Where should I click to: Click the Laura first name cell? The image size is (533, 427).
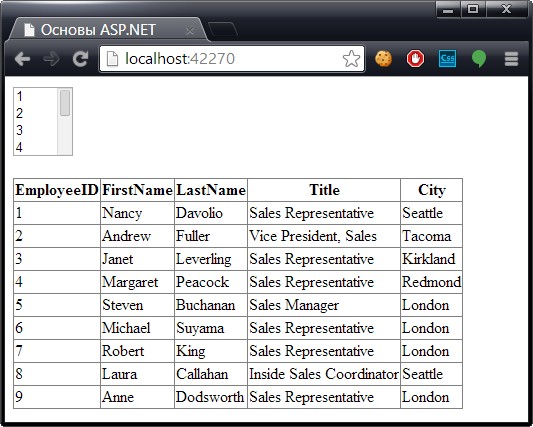pos(137,374)
